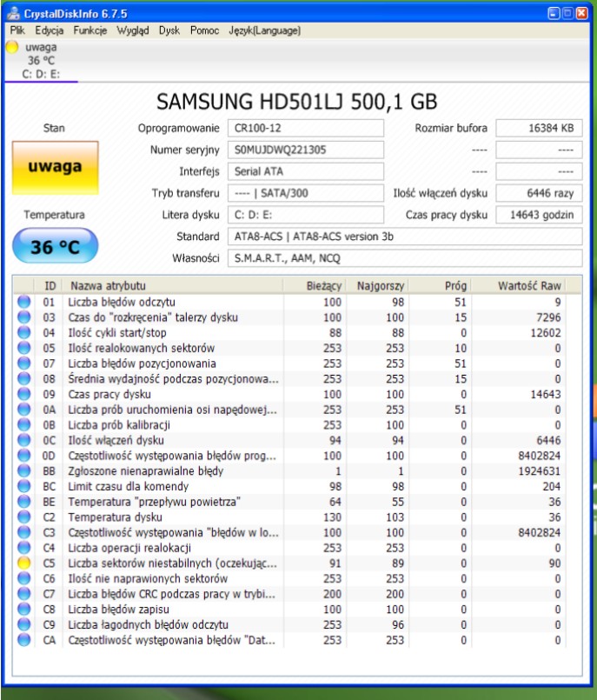
Task: Open the Plik menu
Action: [x=17, y=30]
